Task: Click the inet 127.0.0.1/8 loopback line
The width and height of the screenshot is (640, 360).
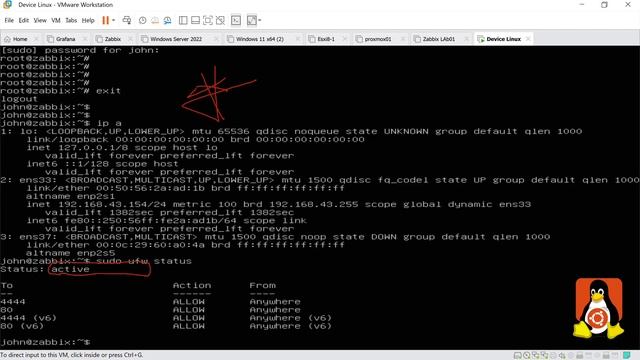Action: (x=122, y=147)
